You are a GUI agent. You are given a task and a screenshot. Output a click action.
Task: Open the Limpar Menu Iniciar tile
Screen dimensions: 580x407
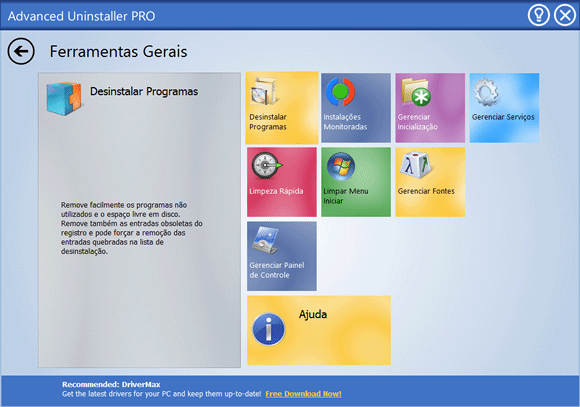356,182
